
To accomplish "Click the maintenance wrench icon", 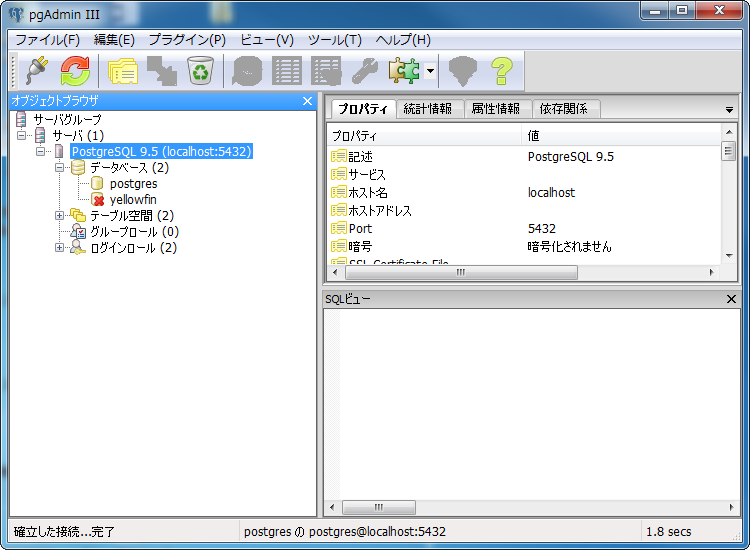I will coord(365,71).
